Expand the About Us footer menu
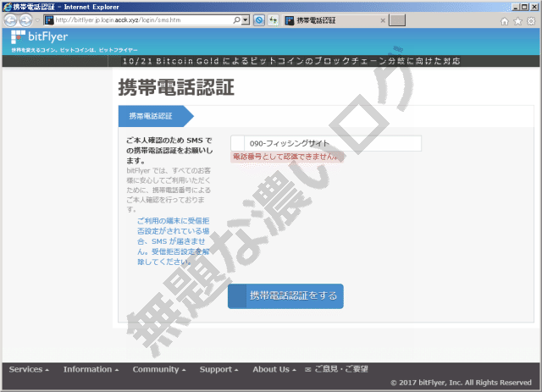This screenshot has width=542, height=392. [274, 369]
